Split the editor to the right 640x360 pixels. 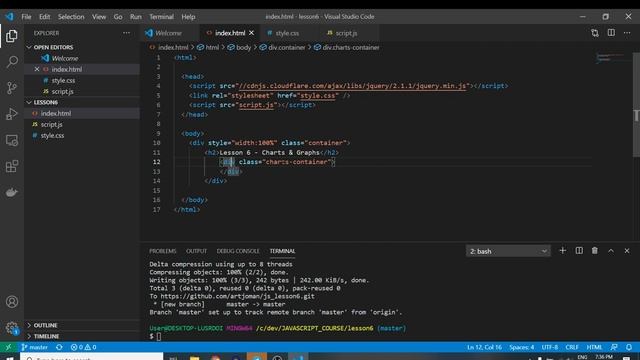point(611,33)
